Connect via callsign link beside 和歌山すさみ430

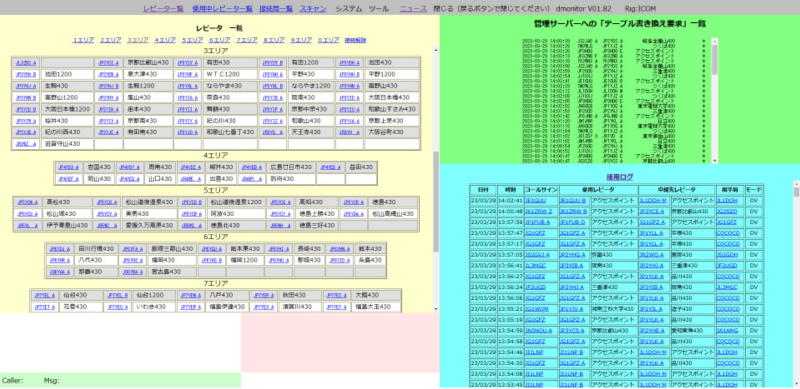tap(349, 109)
